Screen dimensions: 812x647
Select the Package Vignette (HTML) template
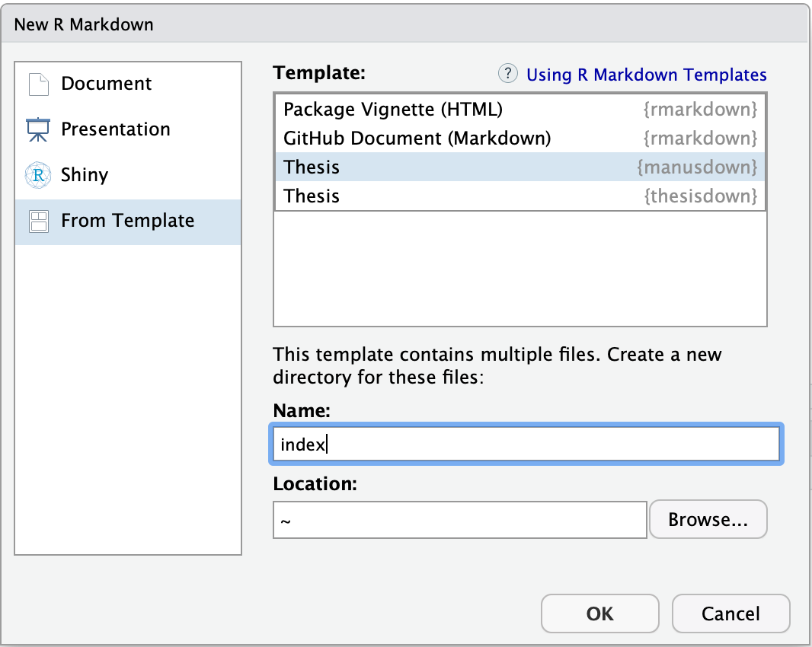[x=393, y=110]
